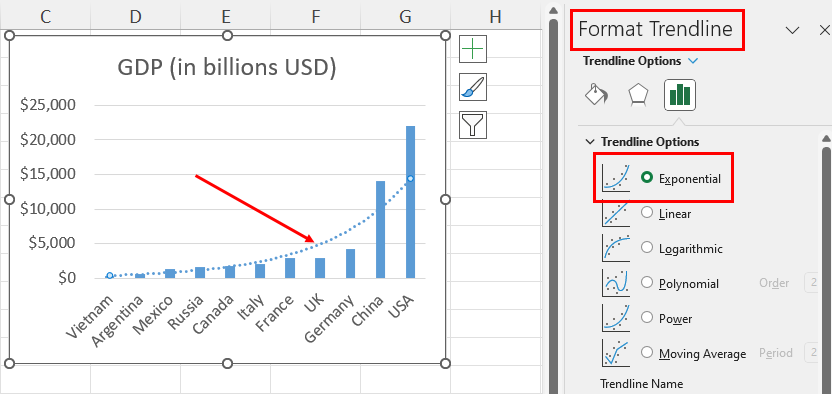Select the Power radio button
The image size is (832, 394).
coord(647,318)
